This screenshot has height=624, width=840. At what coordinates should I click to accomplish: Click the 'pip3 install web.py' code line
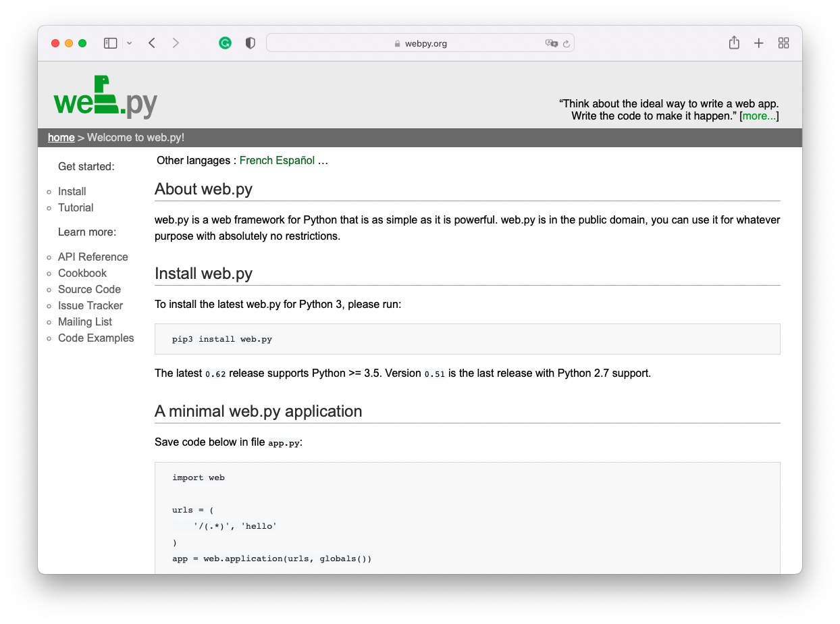pos(222,339)
